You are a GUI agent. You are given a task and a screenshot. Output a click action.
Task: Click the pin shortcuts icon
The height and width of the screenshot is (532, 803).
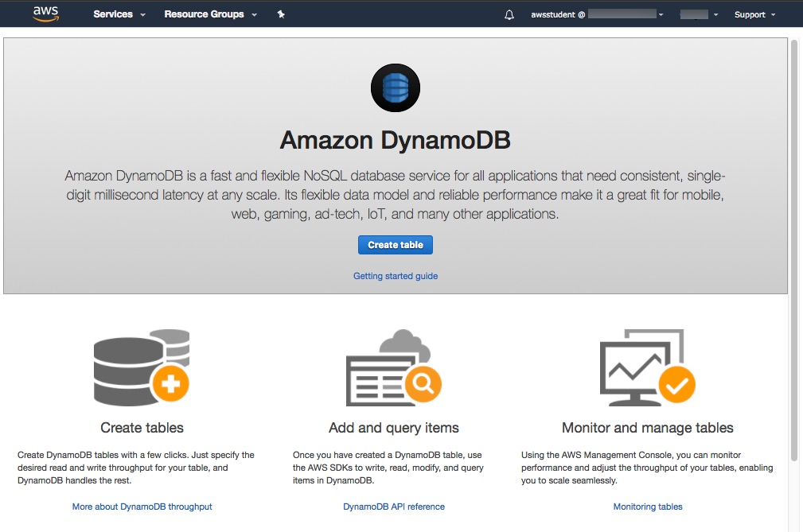[281, 14]
